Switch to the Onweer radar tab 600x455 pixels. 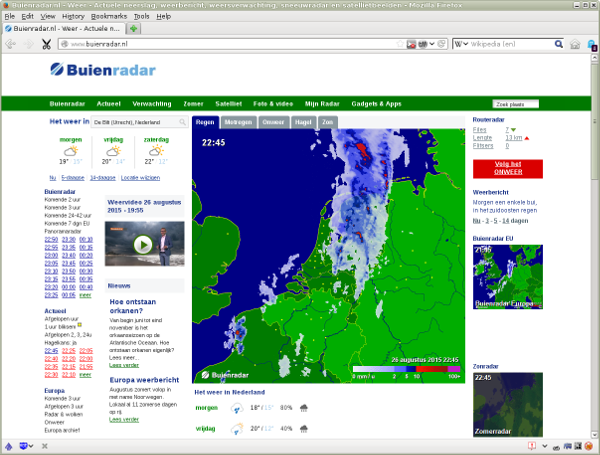273,122
